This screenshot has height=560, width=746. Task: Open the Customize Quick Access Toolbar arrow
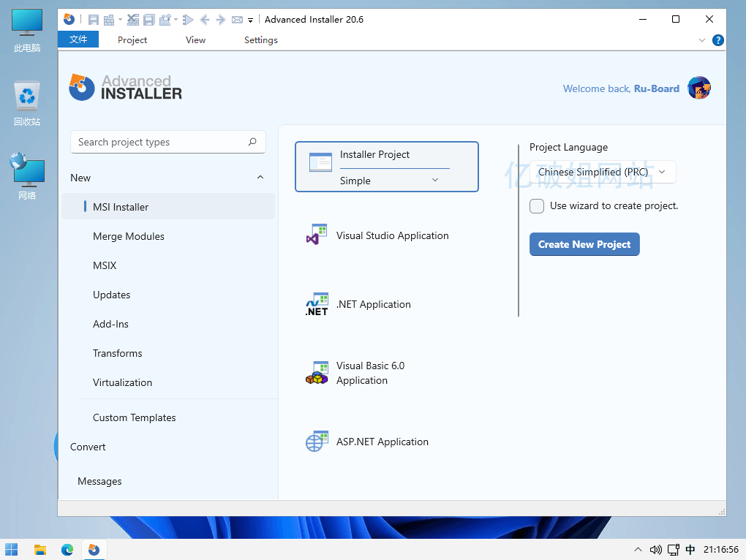(x=250, y=20)
